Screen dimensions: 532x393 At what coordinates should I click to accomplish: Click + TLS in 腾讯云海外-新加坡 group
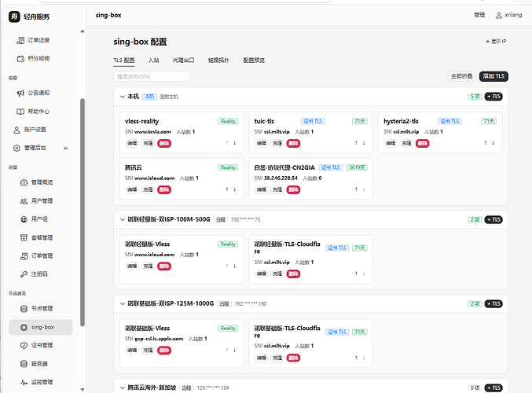click(x=493, y=387)
